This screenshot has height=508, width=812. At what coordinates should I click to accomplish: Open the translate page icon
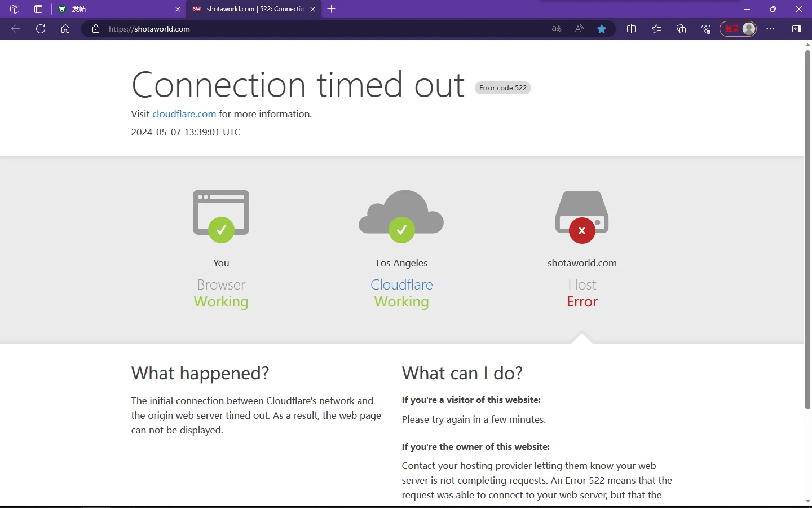coord(557,29)
